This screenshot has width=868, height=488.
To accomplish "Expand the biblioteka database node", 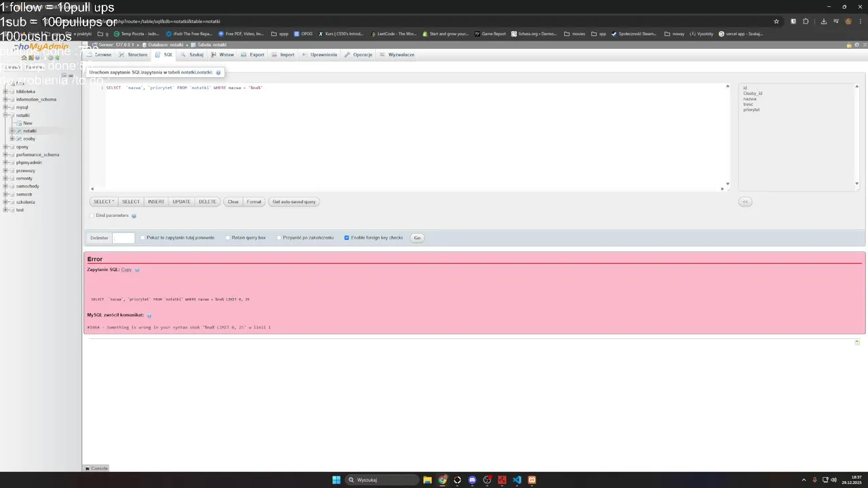I will click(x=5, y=91).
